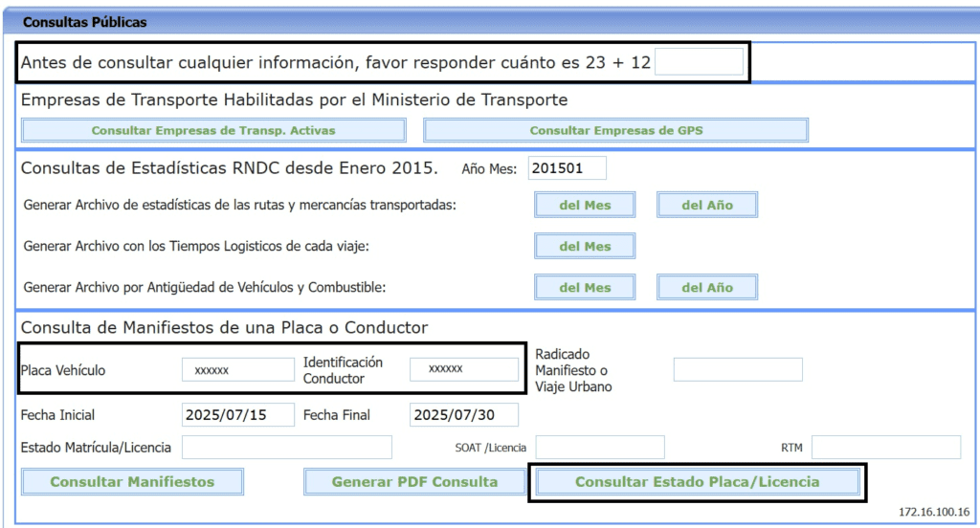Click the Estado Matrícula/Licencia text box
The image size is (980, 528).
(286, 448)
